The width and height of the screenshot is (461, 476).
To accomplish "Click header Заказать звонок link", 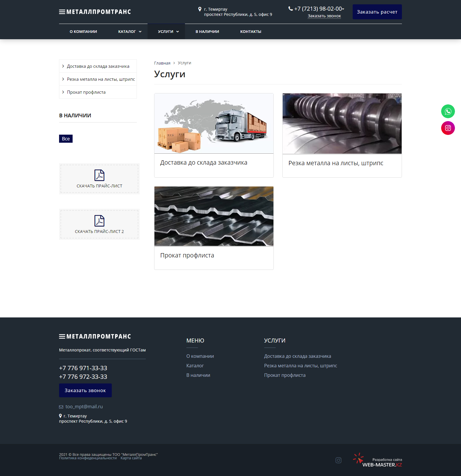I will point(324,16).
